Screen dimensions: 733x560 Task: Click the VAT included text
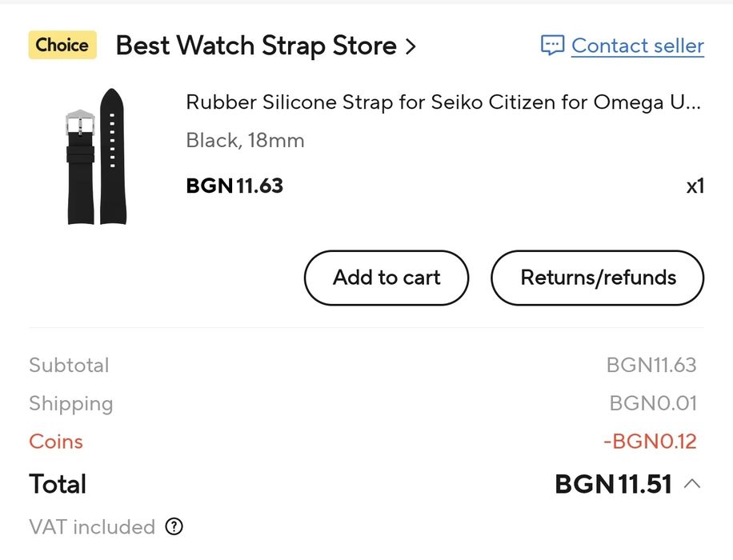(x=92, y=527)
